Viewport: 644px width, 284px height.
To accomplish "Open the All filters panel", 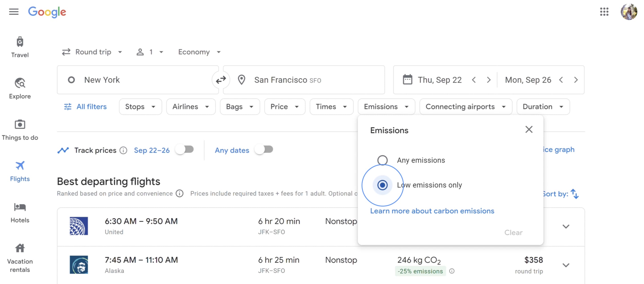I will pyautogui.click(x=85, y=106).
